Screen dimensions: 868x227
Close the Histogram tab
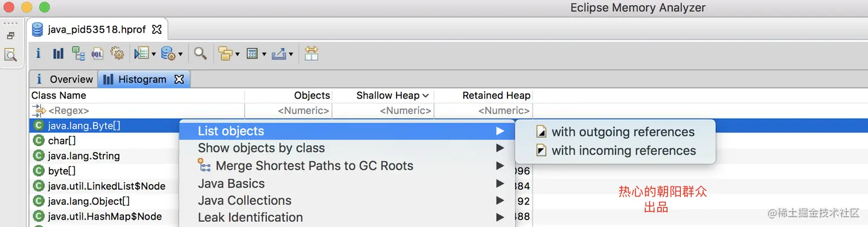[x=179, y=79]
